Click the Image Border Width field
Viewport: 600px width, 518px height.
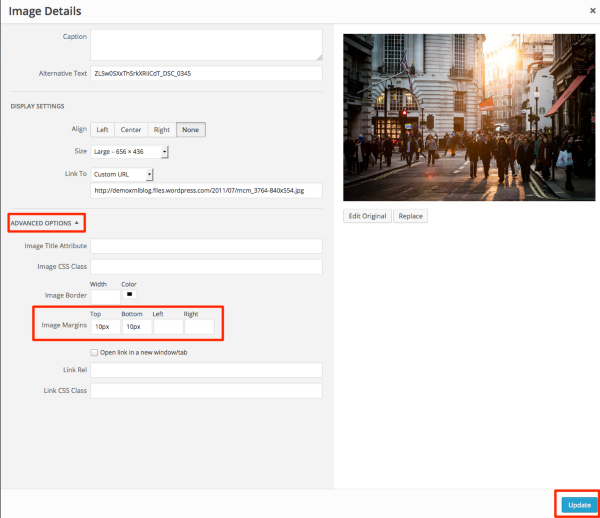[x=105, y=296]
